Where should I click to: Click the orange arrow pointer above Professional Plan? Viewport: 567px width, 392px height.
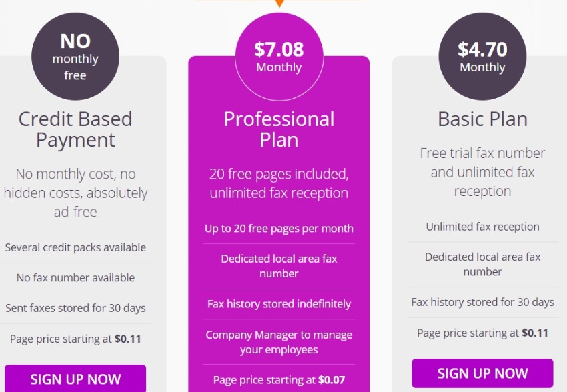pos(279,3)
